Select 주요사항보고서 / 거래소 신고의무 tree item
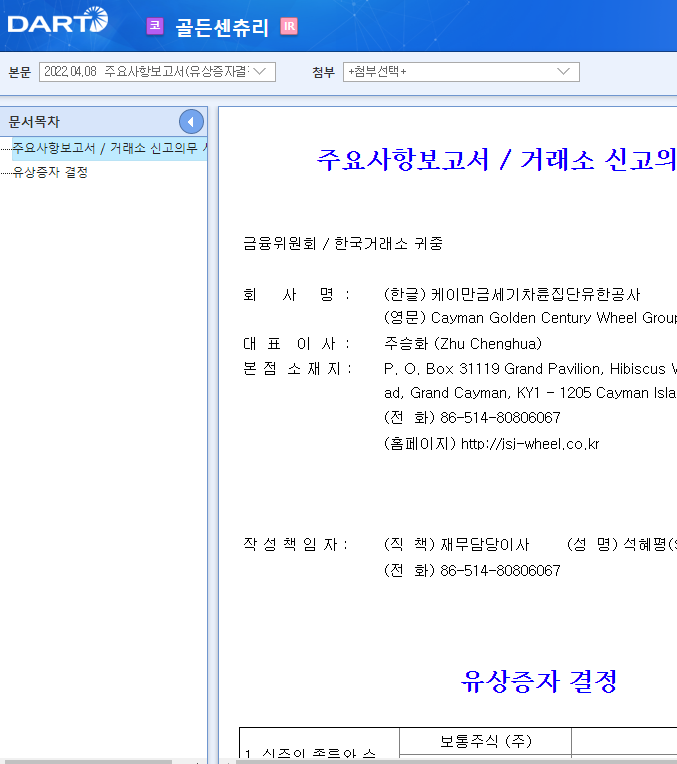This screenshot has width=677, height=764. pyautogui.click(x=109, y=148)
